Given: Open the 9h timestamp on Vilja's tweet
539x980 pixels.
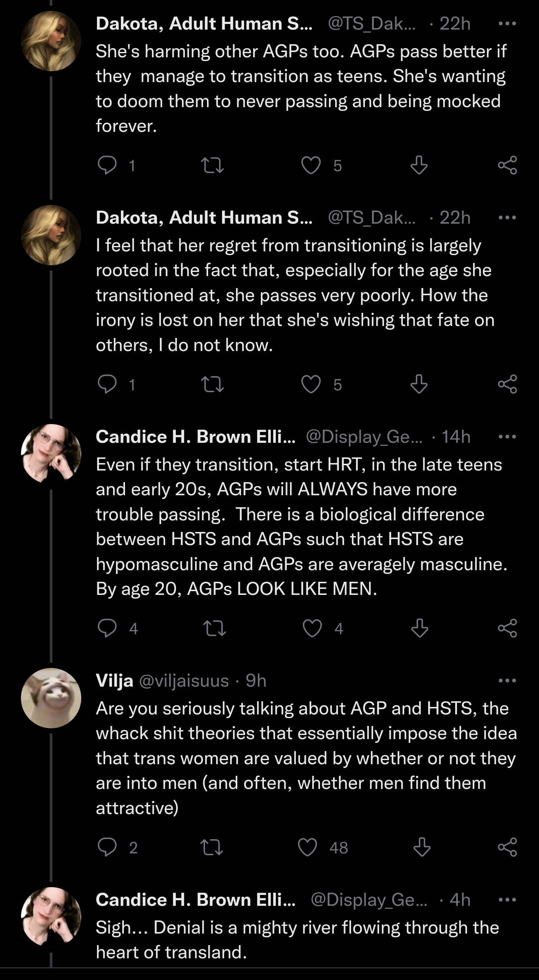Looking at the screenshot, I should (256, 681).
